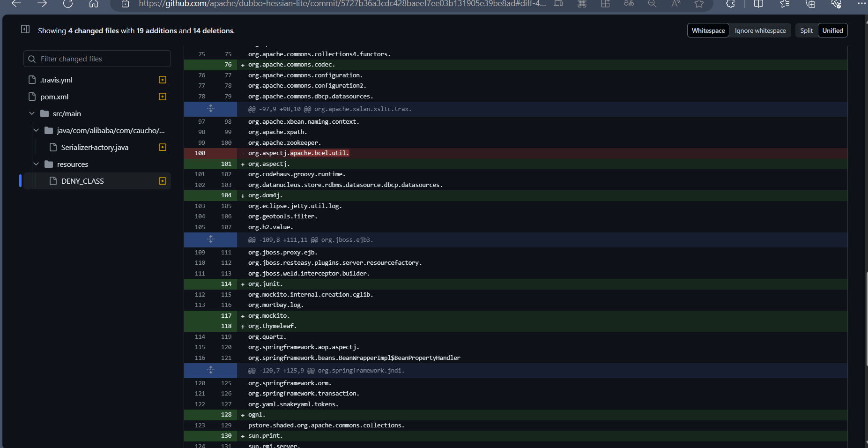Select the Ignore whitespace option
The width and height of the screenshot is (868, 448).
[760, 30]
